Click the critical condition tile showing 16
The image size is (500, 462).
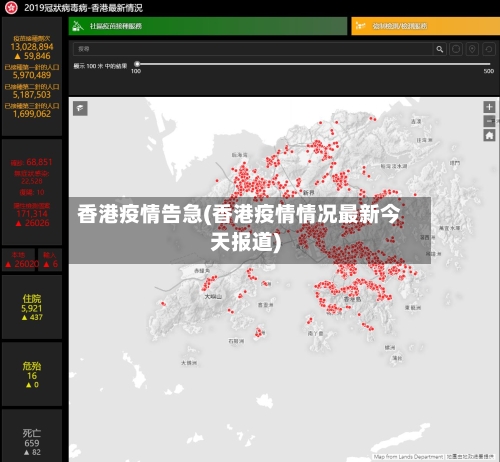[x=32, y=374]
